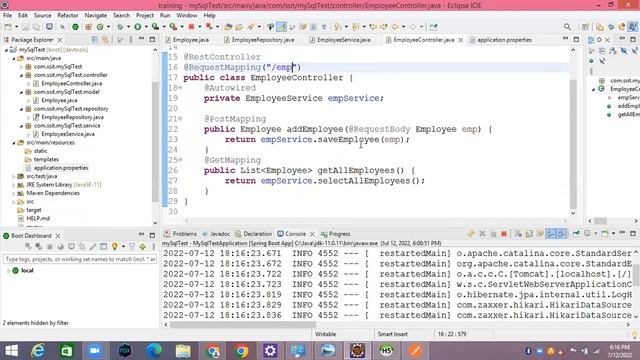Open Internet Explorer from the taskbar
This screenshot has height=360, width=640.
click(38, 351)
